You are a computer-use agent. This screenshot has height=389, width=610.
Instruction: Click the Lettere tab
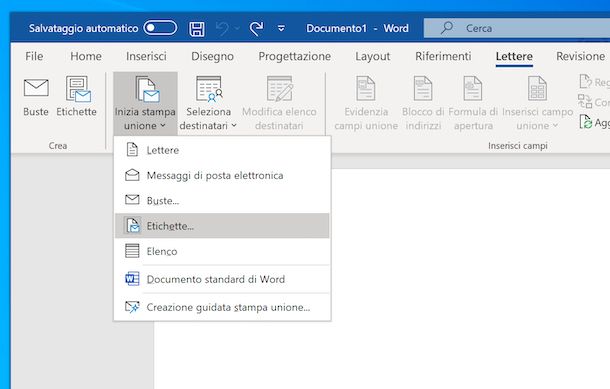point(514,56)
